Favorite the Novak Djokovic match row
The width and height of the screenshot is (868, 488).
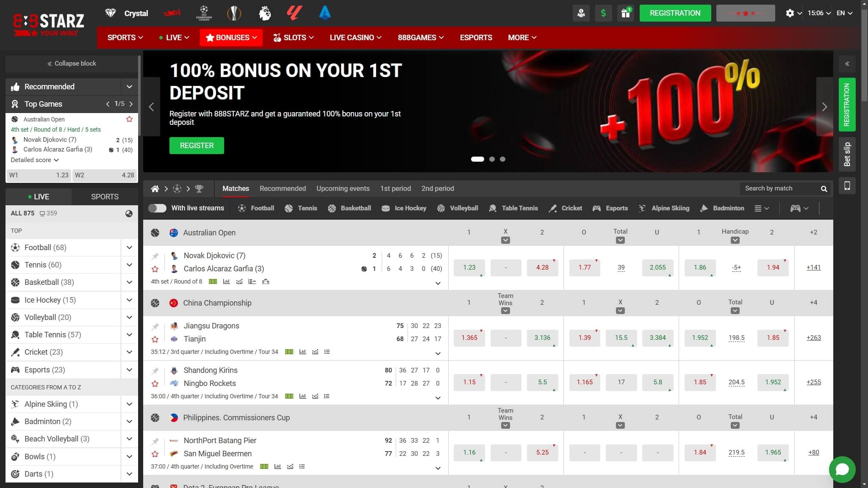(x=155, y=269)
